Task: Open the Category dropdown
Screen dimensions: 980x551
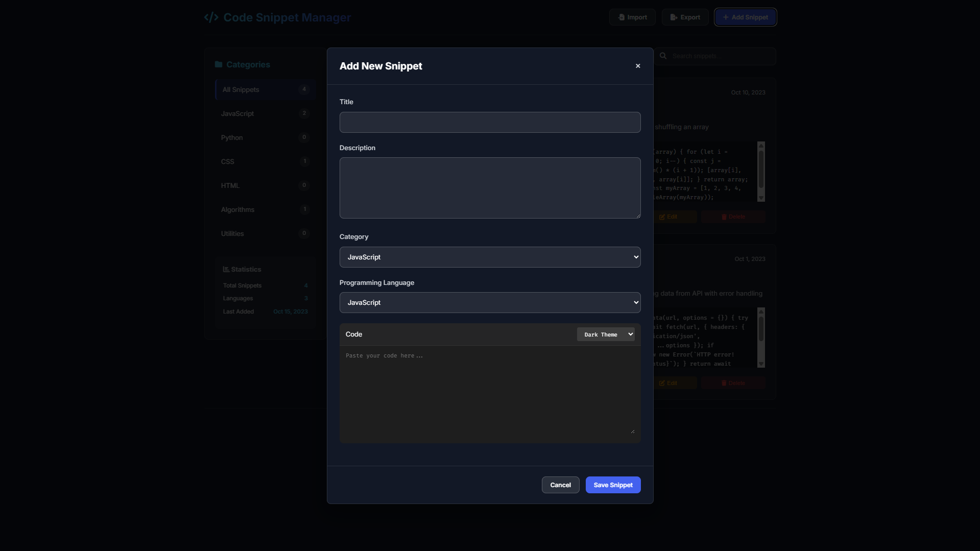Action: coord(490,257)
